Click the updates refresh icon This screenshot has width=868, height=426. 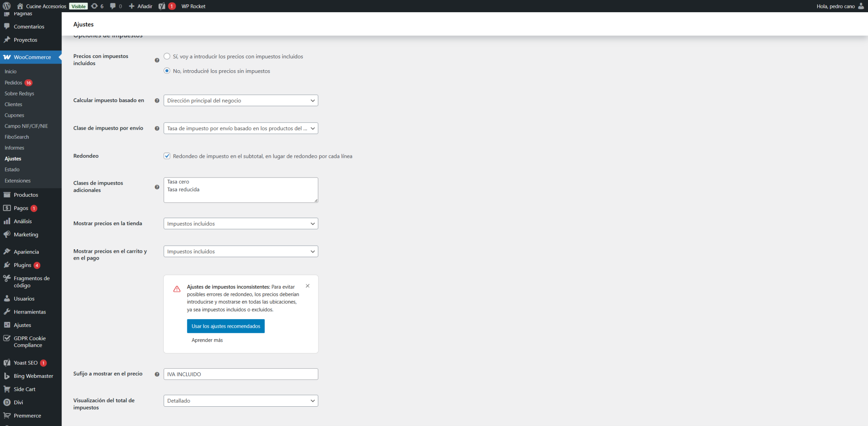pyautogui.click(x=95, y=6)
